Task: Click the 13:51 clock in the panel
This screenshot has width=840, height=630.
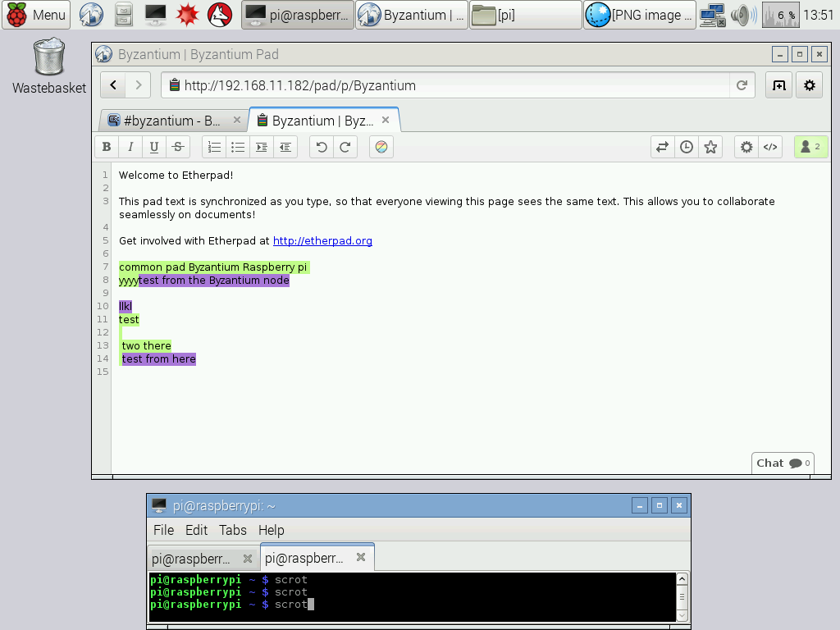Action: pyautogui.click(x=819, y=15)
